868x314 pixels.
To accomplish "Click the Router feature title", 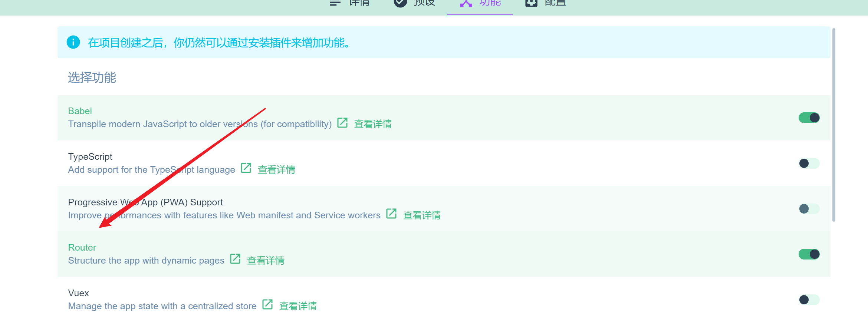I will pyautogui.click(x=82, y=247).
